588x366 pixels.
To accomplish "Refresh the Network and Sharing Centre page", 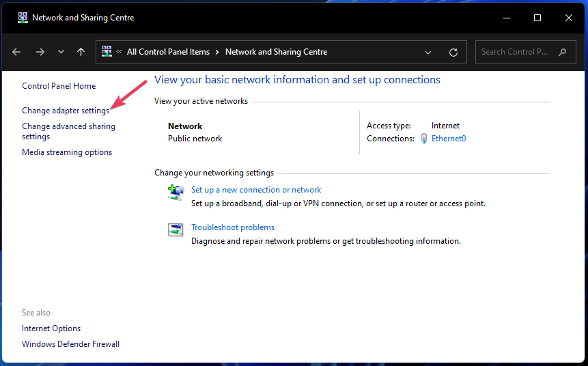I will (453, 52).
